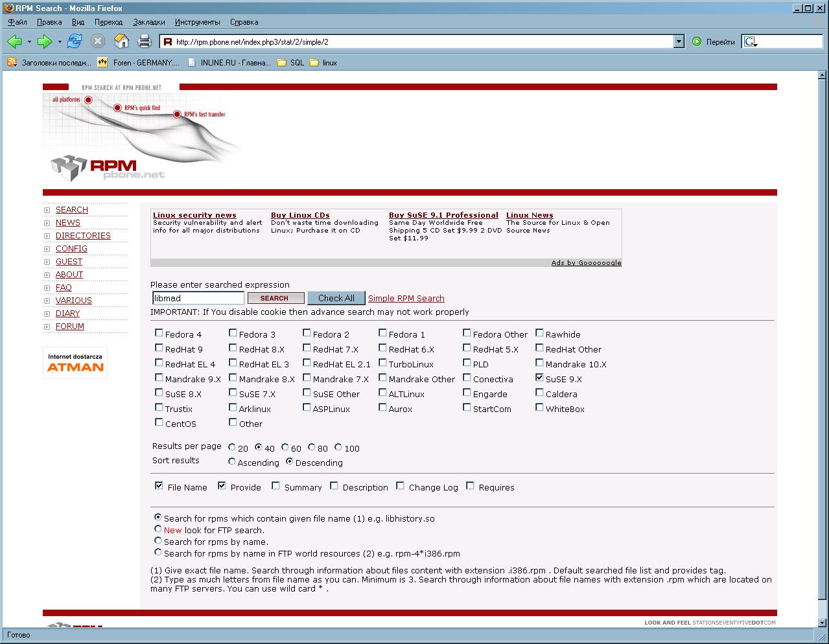Open the Buy SuSE 9.1 Professional ad link
The image size is (829, 644).
tap(443, 215)
